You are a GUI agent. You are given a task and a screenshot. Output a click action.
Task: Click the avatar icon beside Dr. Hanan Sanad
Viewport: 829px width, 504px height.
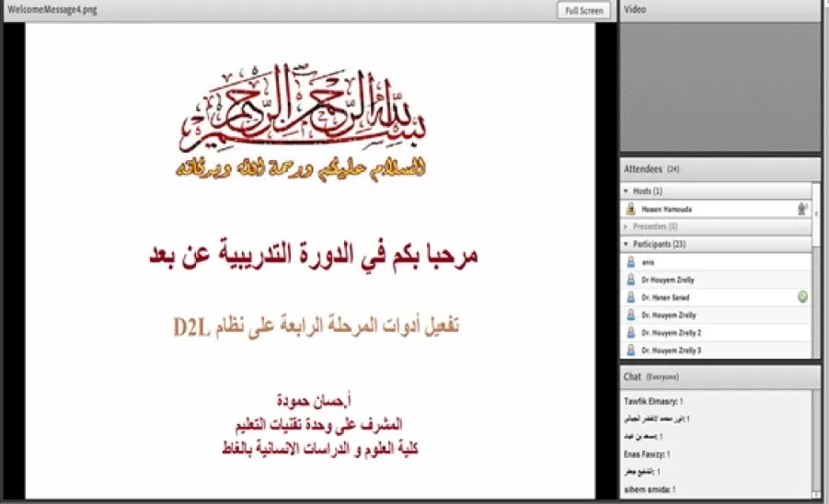[x=631, y=297]
